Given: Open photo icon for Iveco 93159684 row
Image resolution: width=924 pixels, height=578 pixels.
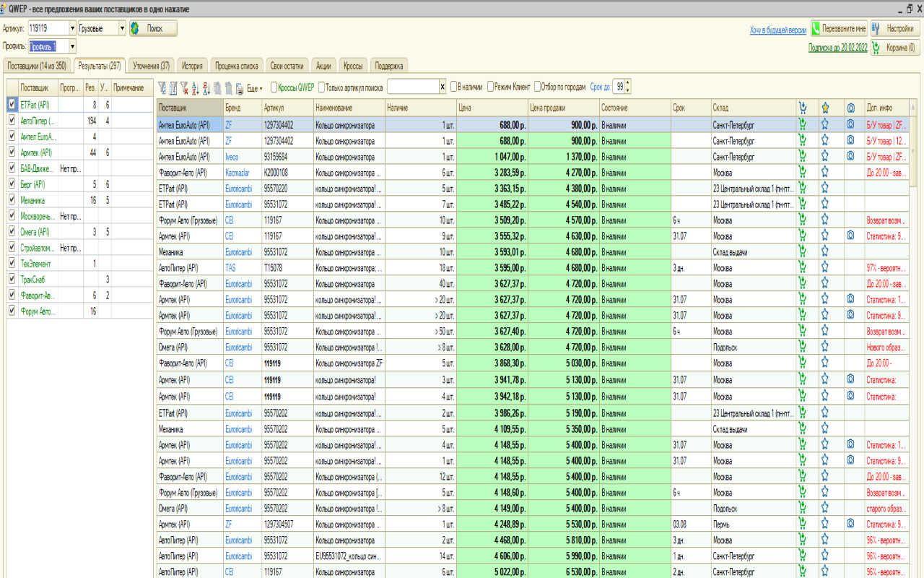Looking at the screenshot, I should [x=850, y=156].
